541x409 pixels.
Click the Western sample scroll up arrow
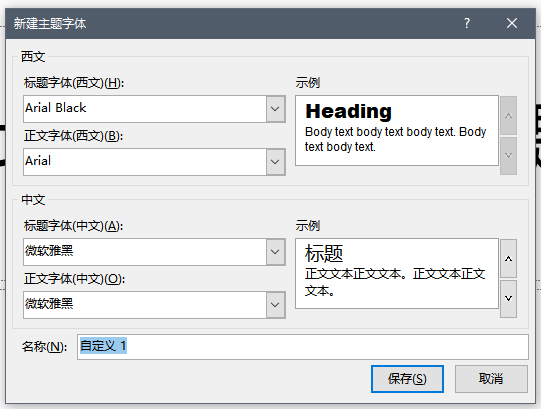[x=508, y=116]
